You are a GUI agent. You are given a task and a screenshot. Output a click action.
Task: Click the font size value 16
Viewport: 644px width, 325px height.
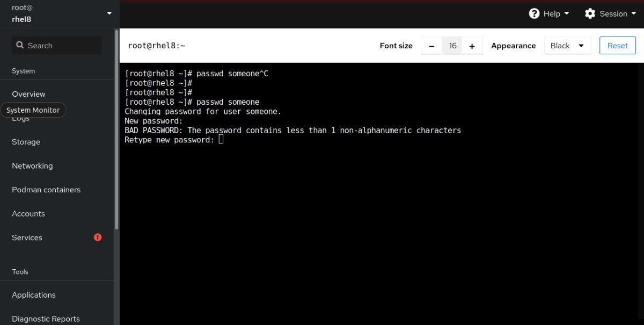tap(452, 46)
